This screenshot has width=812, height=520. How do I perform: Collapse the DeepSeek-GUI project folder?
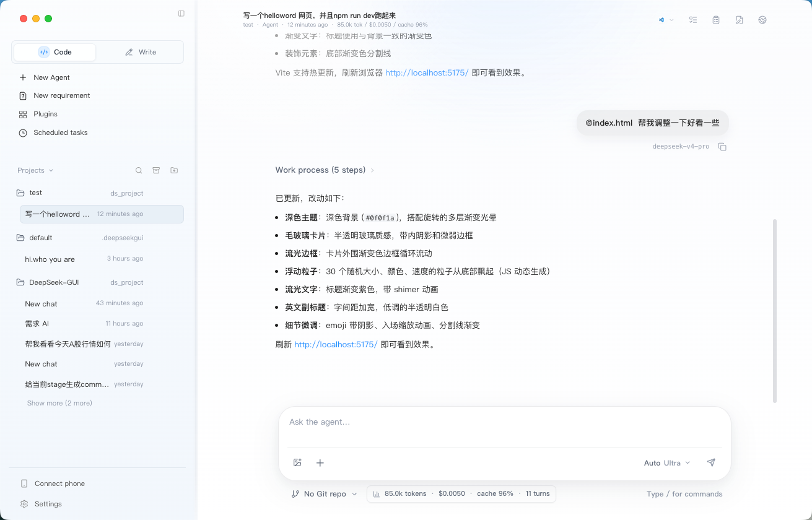tap(48, 282)
